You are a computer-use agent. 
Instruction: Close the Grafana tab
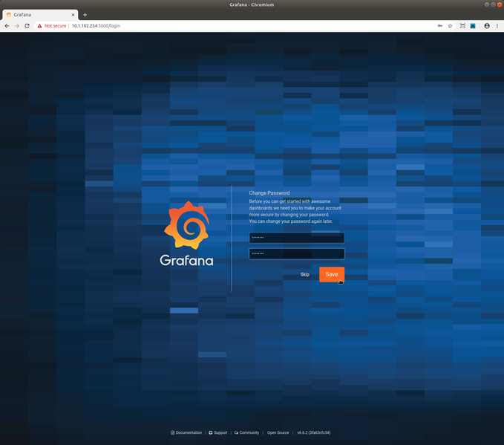click(x=73, y=15)
